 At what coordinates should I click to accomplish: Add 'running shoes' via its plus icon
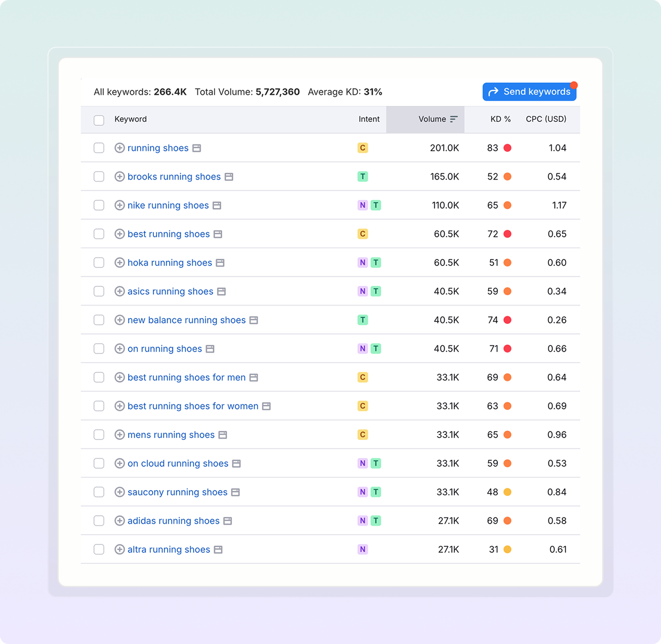[x=120, y=148]
